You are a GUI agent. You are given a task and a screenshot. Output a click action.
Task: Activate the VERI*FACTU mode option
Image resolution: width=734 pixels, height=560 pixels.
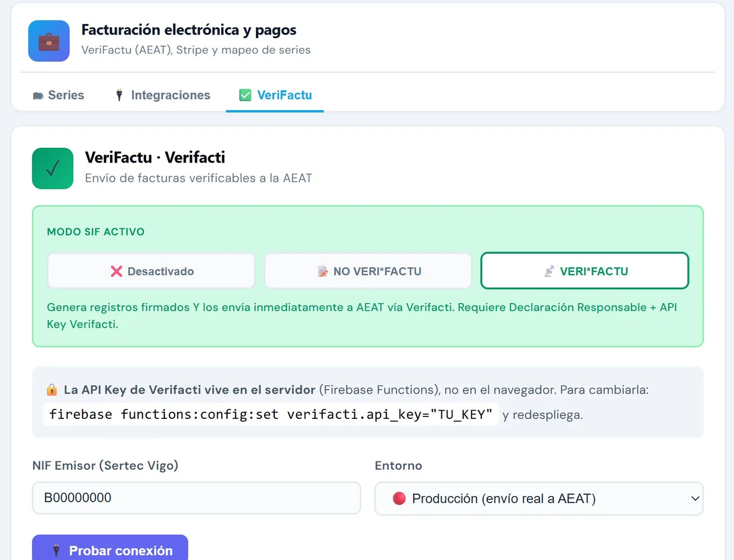(585, 271)
